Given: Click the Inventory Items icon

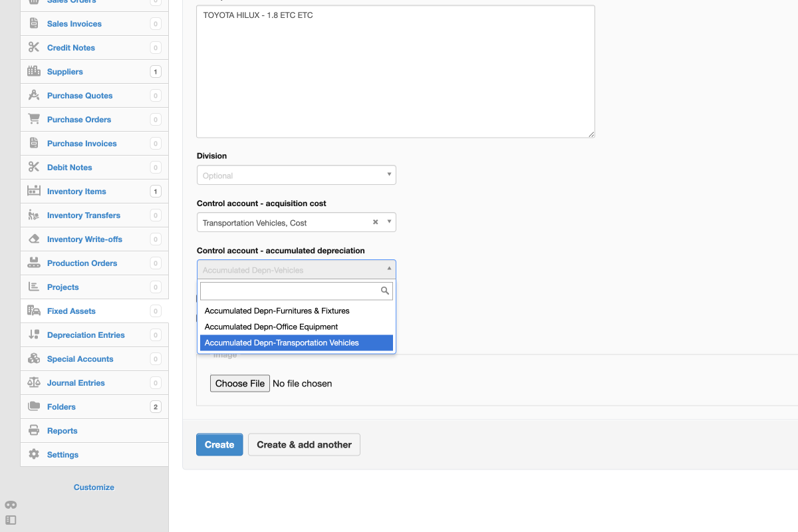Looking at the screenshot, I should point(34,192).
